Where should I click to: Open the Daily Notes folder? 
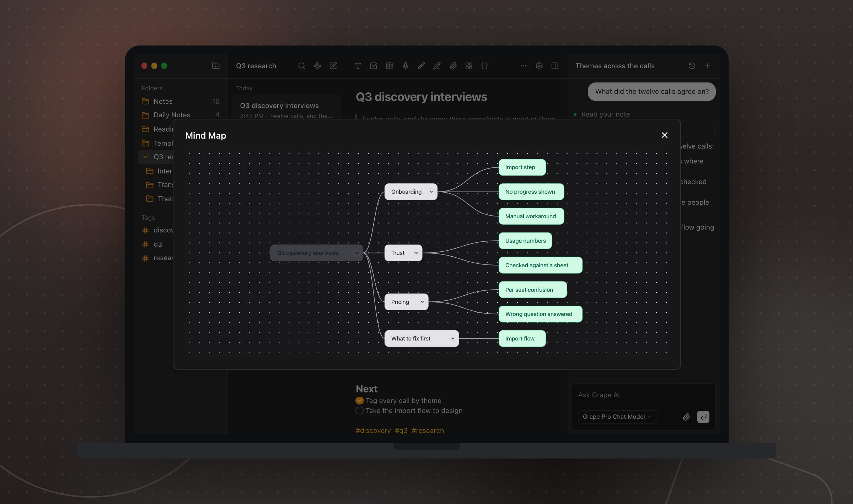pos(181,115)
